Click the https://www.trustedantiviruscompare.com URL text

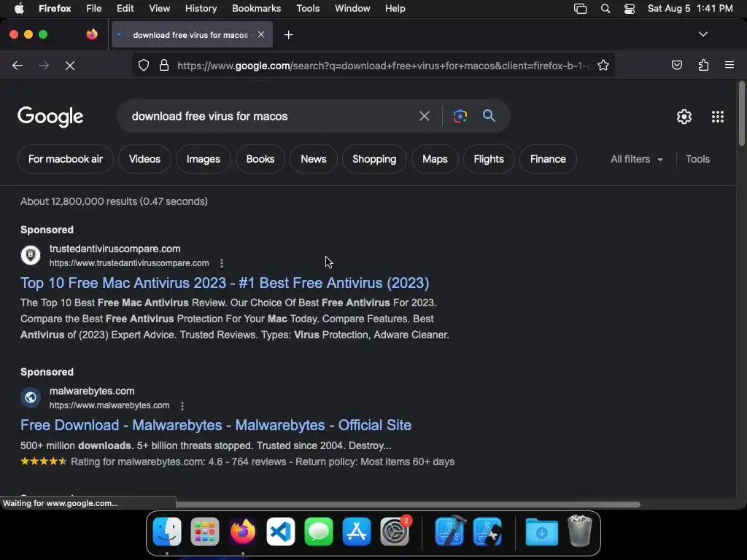click(x=129, y=262)
